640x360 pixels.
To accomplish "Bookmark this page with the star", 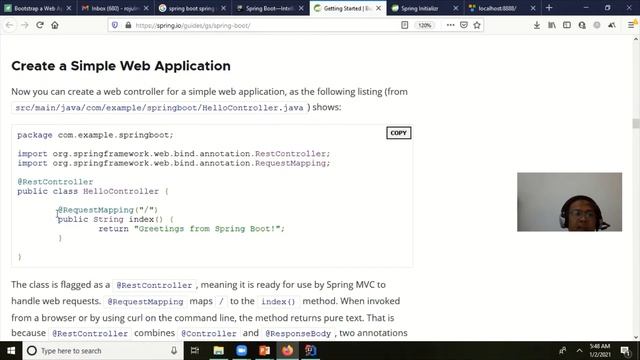I will pyautogui.click(x=477, y=25).
